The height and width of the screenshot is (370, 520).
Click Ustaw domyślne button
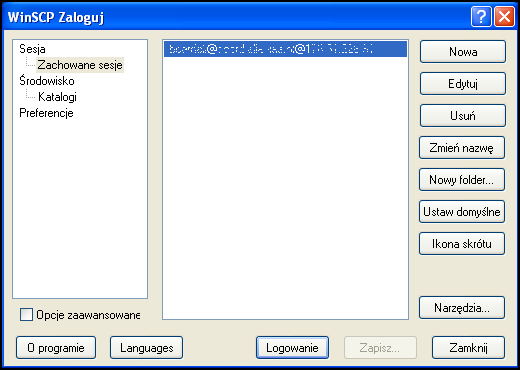462,212
